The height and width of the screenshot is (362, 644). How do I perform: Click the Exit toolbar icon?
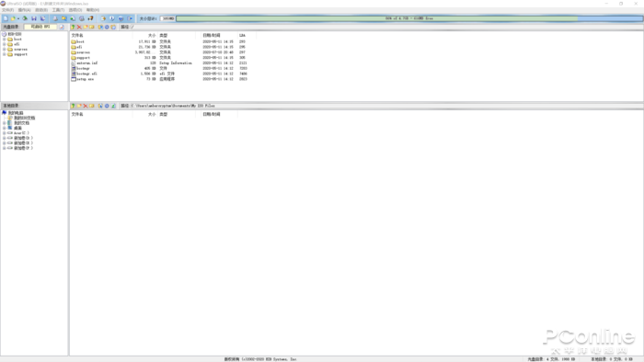pos(131,18)
